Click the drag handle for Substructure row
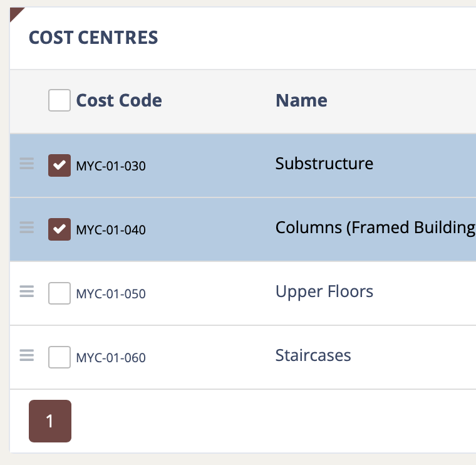This screenshot has height=465, width=476. click(x=26, y=164)
